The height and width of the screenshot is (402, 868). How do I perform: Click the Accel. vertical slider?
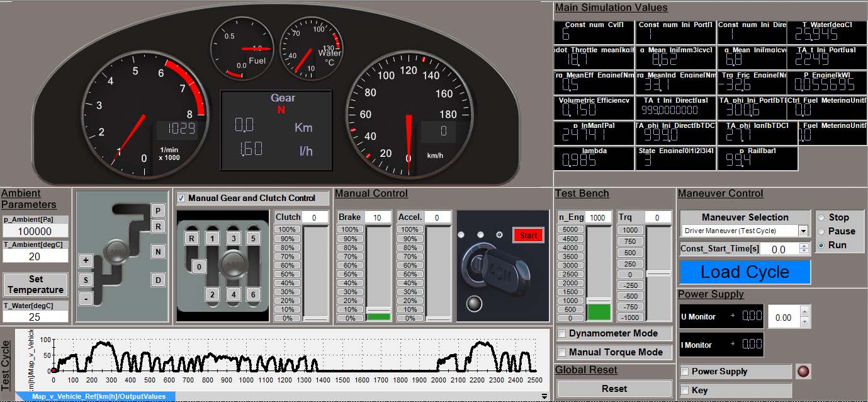point(439,274)
